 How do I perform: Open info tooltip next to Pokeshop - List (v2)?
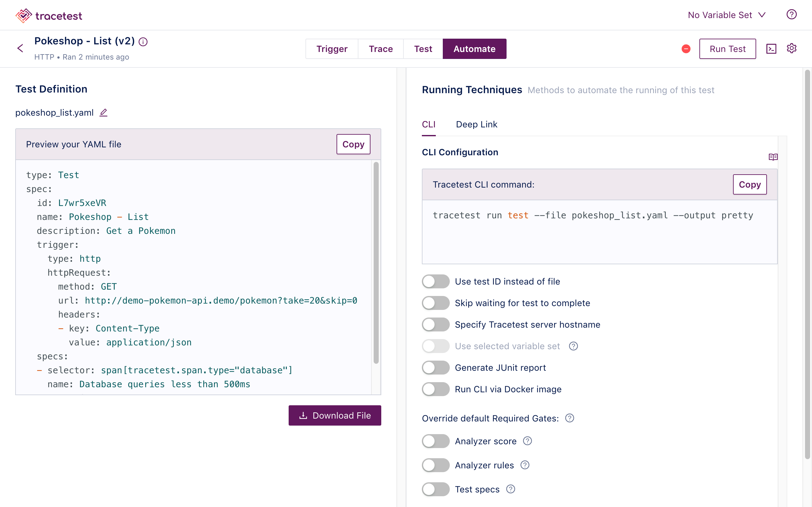143,42
